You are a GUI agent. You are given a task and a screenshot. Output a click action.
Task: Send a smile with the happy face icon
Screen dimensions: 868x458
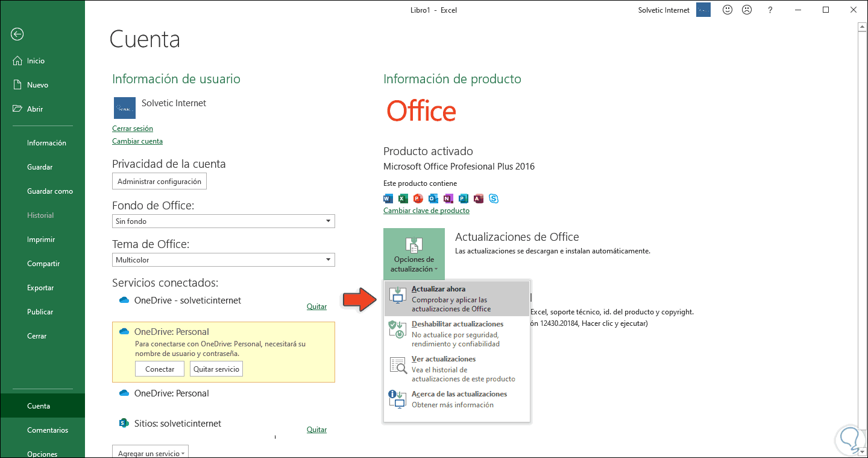coord(728,10)
